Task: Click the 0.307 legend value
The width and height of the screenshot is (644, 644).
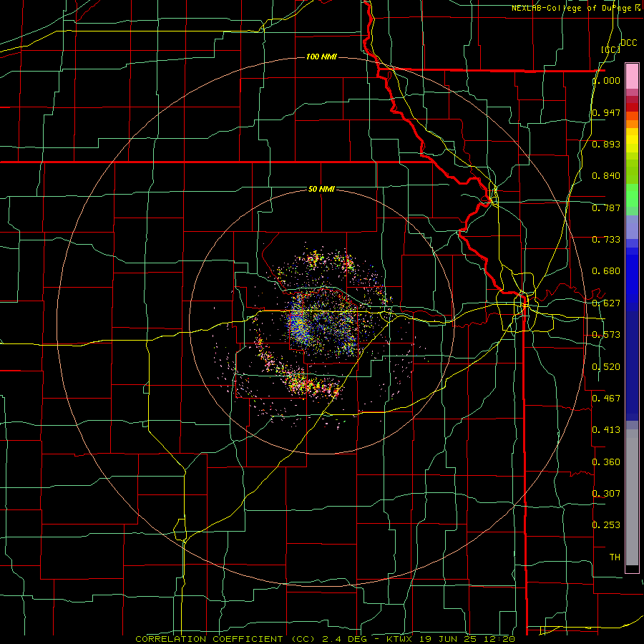Action: 606,493
